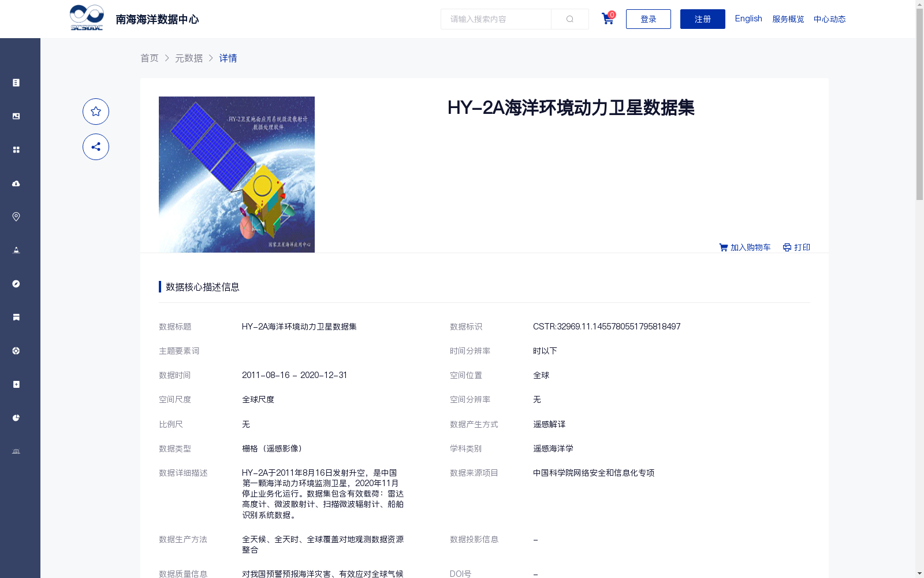
Task: Click the 数据详细描述 field label
Action: pos(183,473)
